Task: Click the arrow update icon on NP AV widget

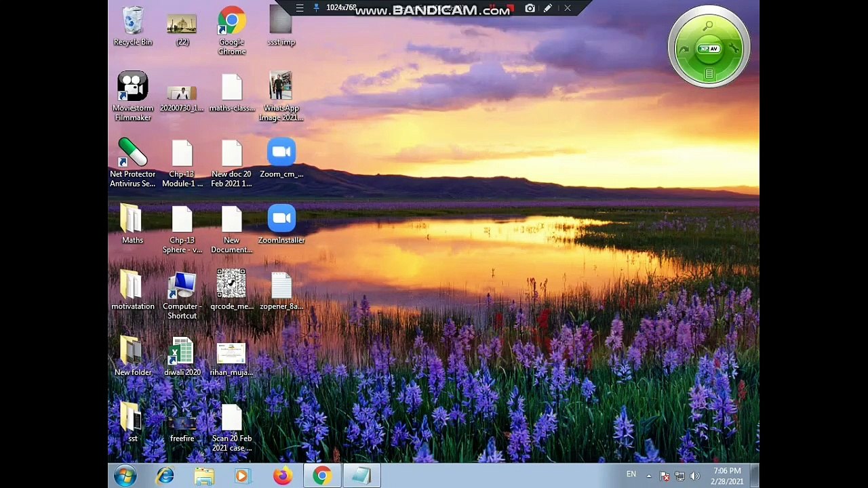Action: click(x=684, y=49)
